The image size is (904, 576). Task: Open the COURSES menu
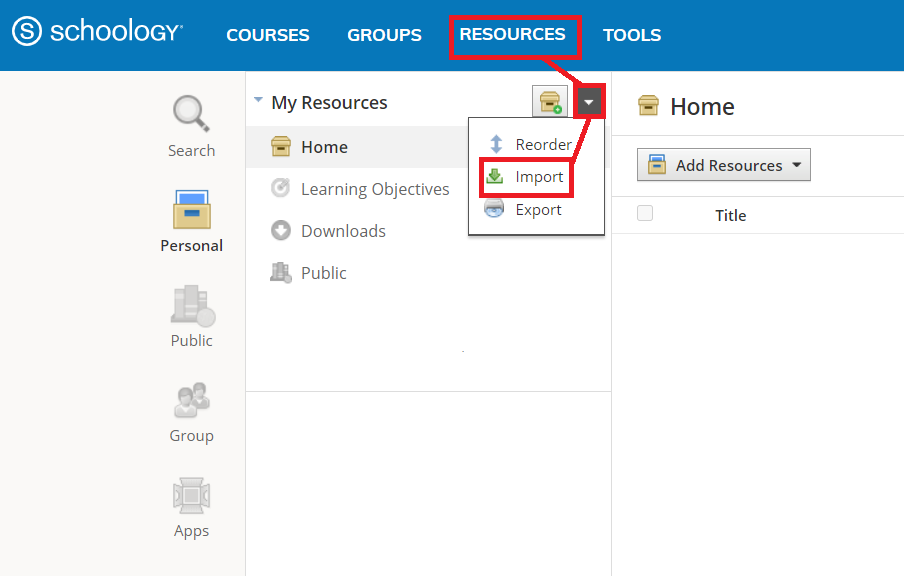coord(268,35)
